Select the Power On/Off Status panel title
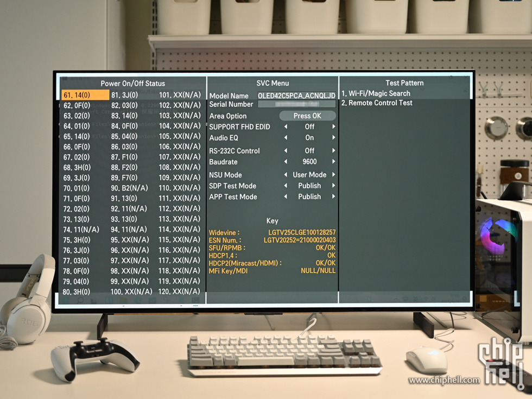532x399 pixels. coord(132,84)
